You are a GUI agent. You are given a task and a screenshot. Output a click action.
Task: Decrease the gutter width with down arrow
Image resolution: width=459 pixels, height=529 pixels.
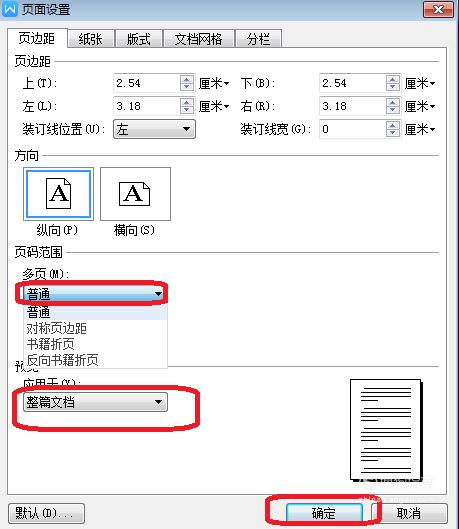(393, 133)
